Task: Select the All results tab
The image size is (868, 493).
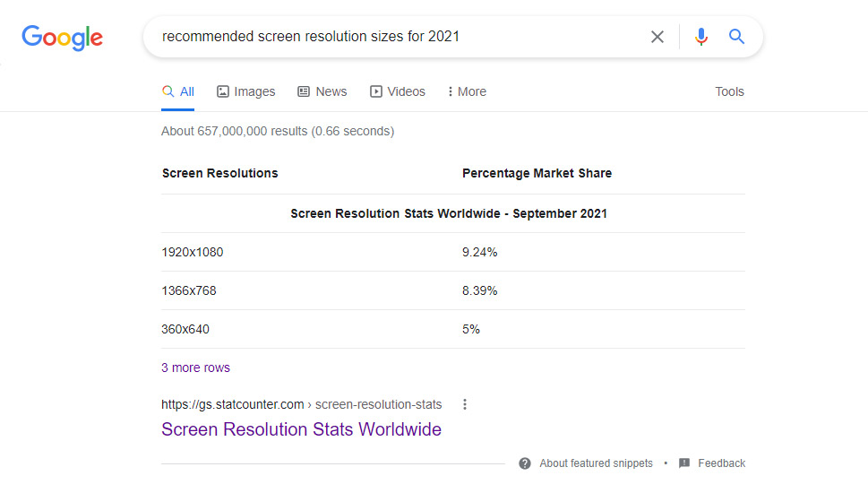Action: [177, 91]
